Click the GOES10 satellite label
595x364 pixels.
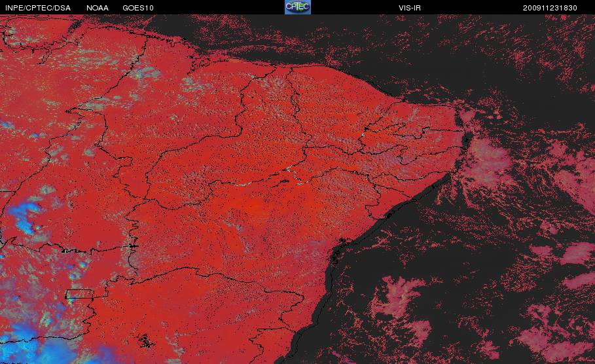pyautogui.click(x=138, y=8)
